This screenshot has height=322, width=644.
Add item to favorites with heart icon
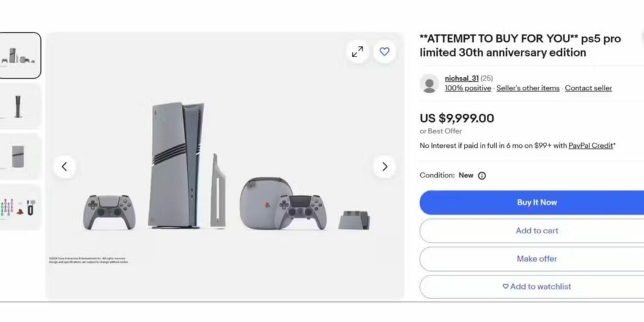384,52
